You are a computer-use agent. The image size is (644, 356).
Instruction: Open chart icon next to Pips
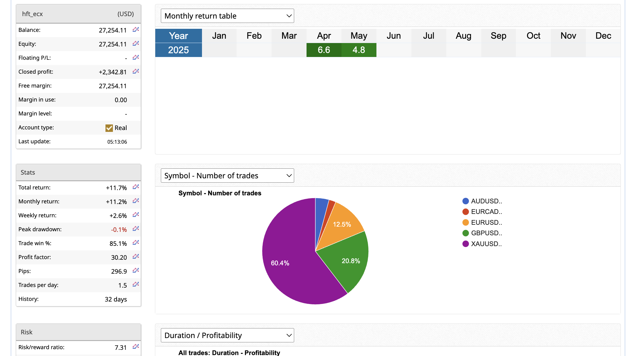click(135, 271)
